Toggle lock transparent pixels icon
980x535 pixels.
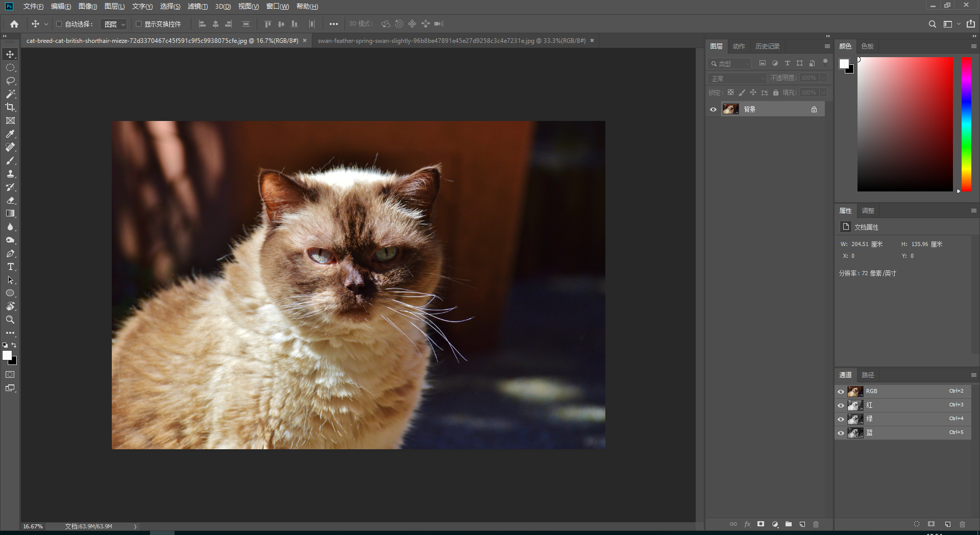coord(730,92)
